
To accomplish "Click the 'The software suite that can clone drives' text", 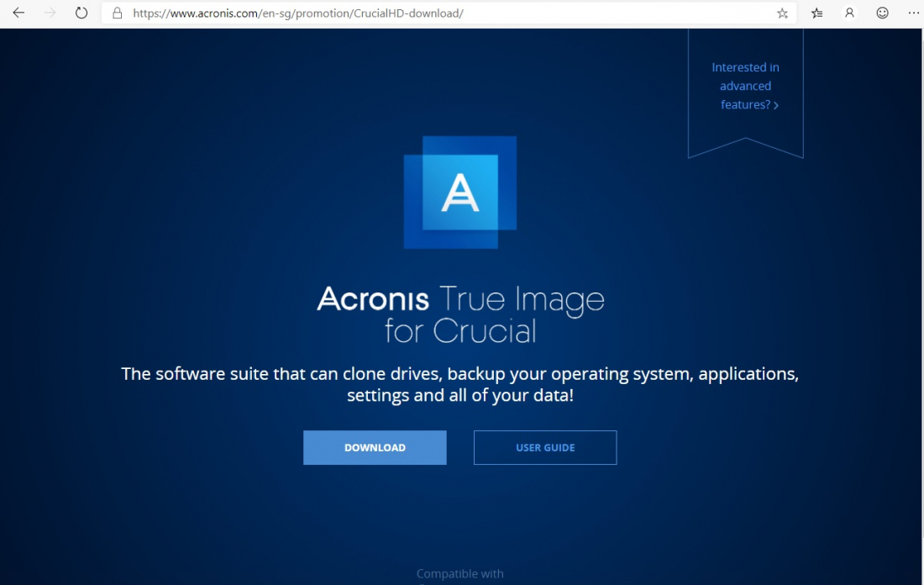I will pos(460,384).
